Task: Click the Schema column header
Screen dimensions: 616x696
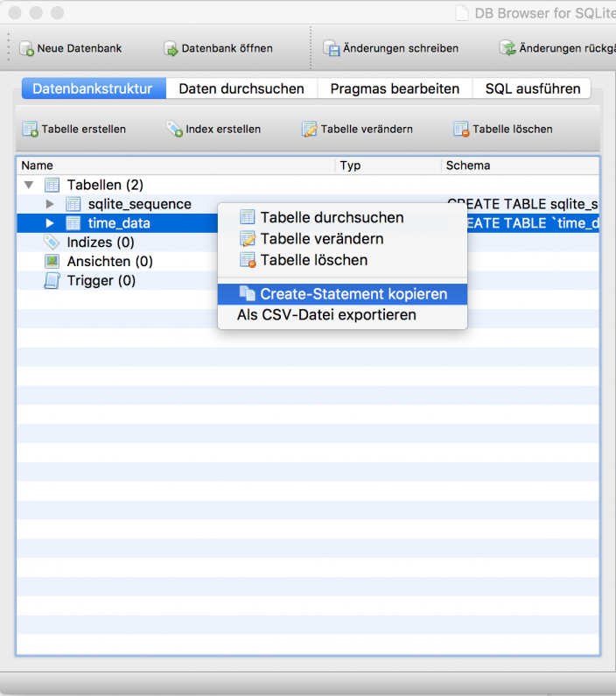Action: [x=468, y=165]
